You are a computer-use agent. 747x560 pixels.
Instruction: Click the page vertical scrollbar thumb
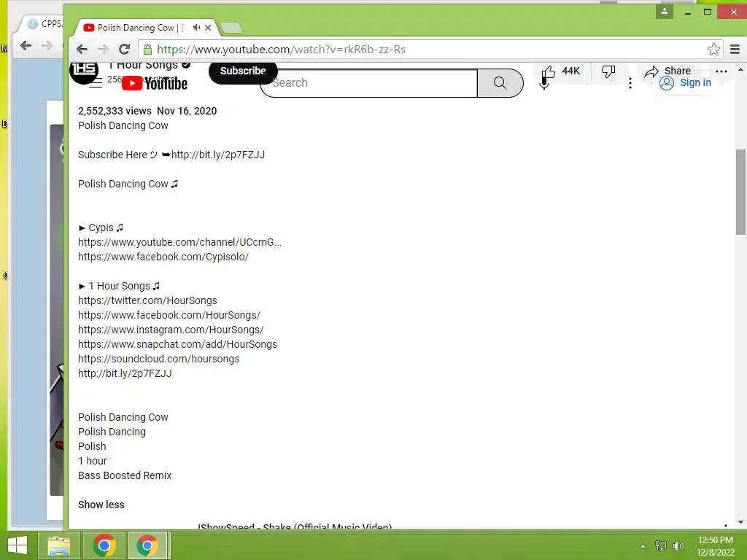(740, 192)
